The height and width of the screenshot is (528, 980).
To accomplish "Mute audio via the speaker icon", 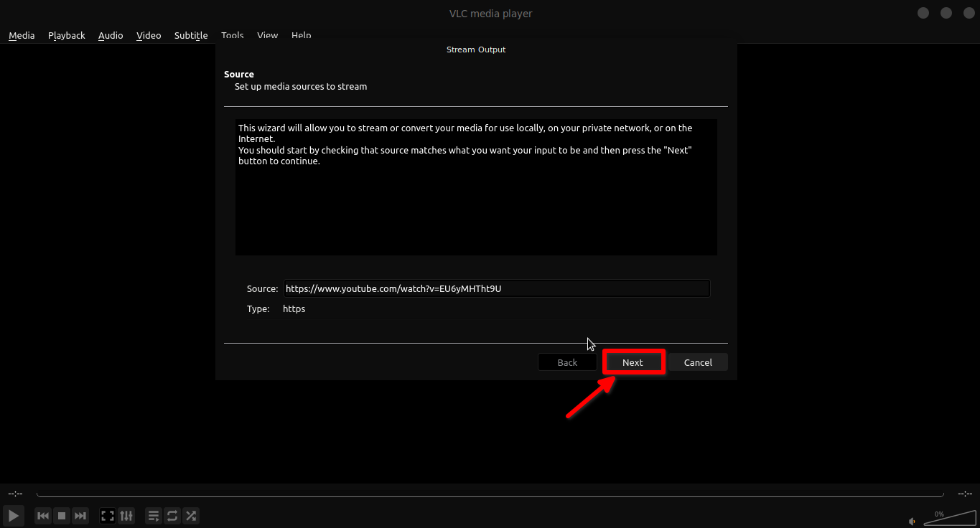I will coord(913,521).
